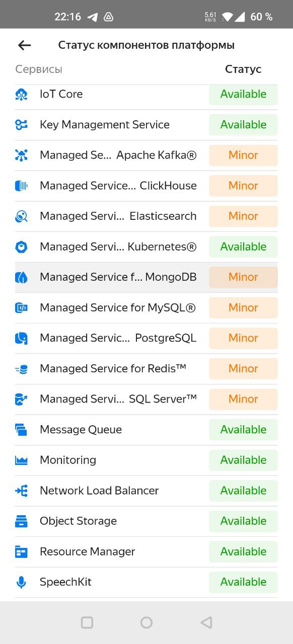Tap the Minor badge next to PostgreSQL
This screenshot has height=644, width=293.
tap(243, 338)
